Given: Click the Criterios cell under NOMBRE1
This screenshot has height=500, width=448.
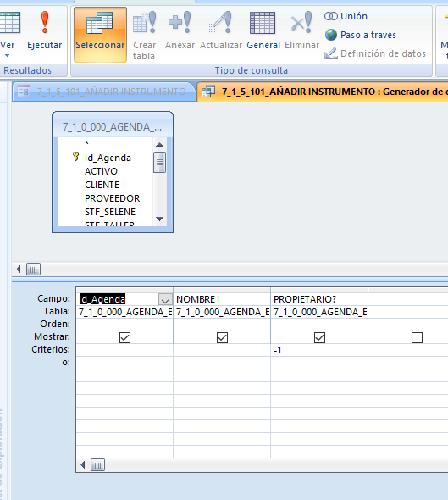Looking at the screenshot, I should (222, 350).
